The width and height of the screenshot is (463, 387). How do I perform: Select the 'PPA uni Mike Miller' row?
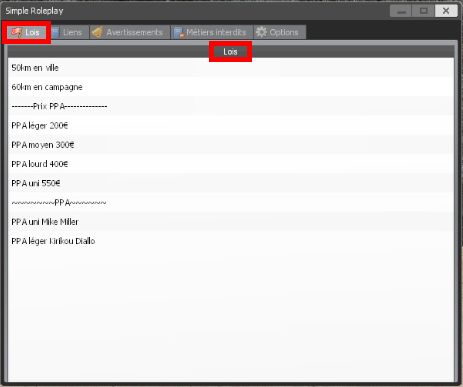coord(231,222)
